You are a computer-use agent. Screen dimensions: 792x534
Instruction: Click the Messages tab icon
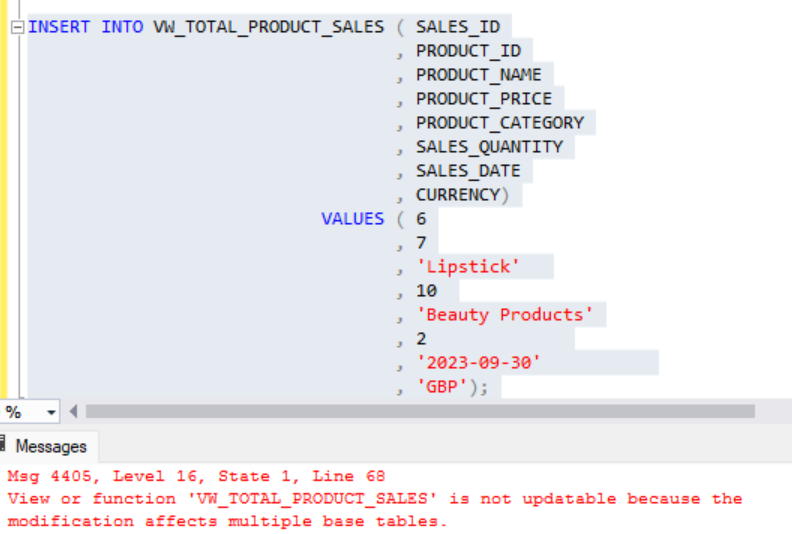click(5, 445)
